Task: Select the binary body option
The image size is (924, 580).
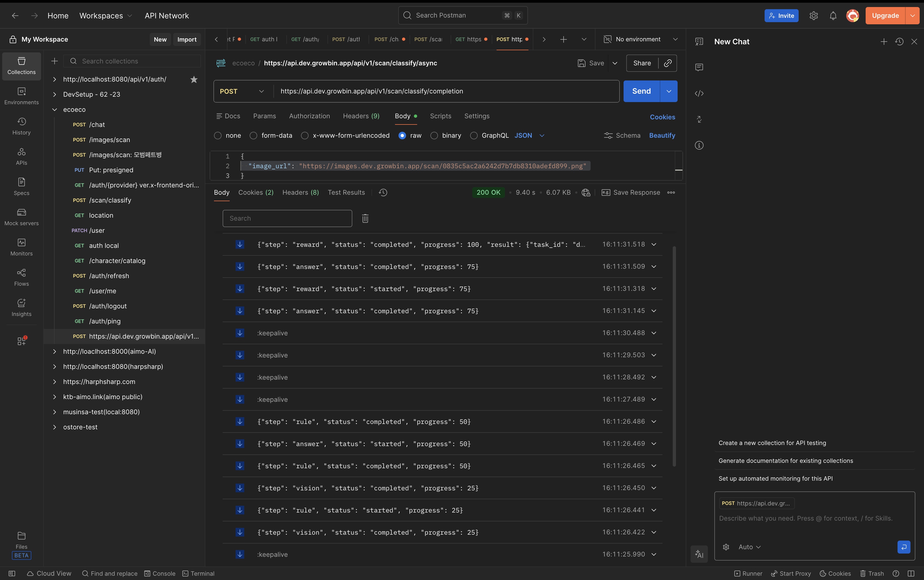Action: [434, 135]
